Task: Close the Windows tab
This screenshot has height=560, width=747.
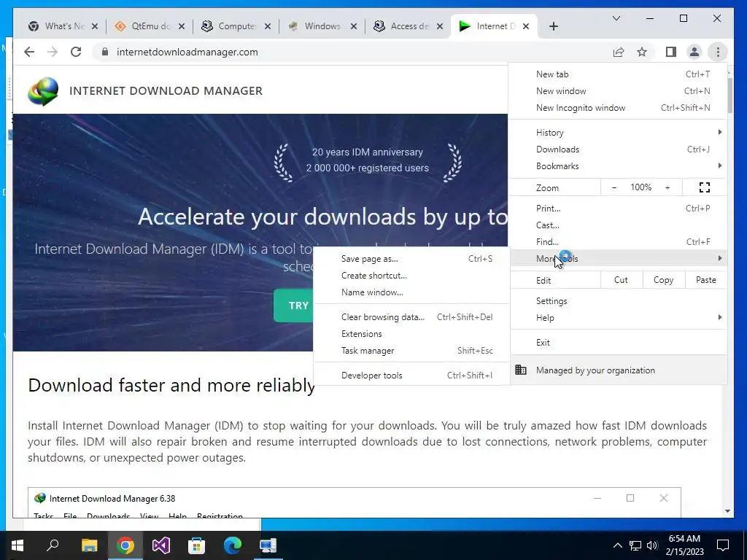Action: pos(354,26)
